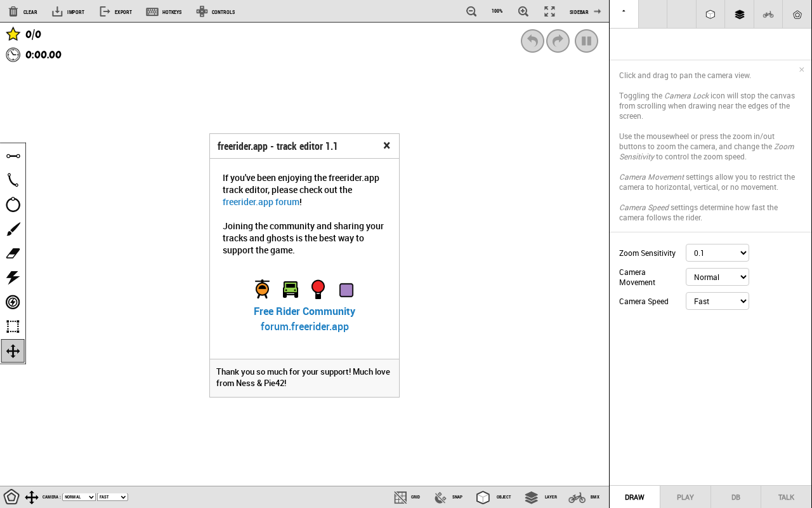Select the camera pan move tool
The image size is (812, 508).
pyautogui.click(x=13, y=351)
